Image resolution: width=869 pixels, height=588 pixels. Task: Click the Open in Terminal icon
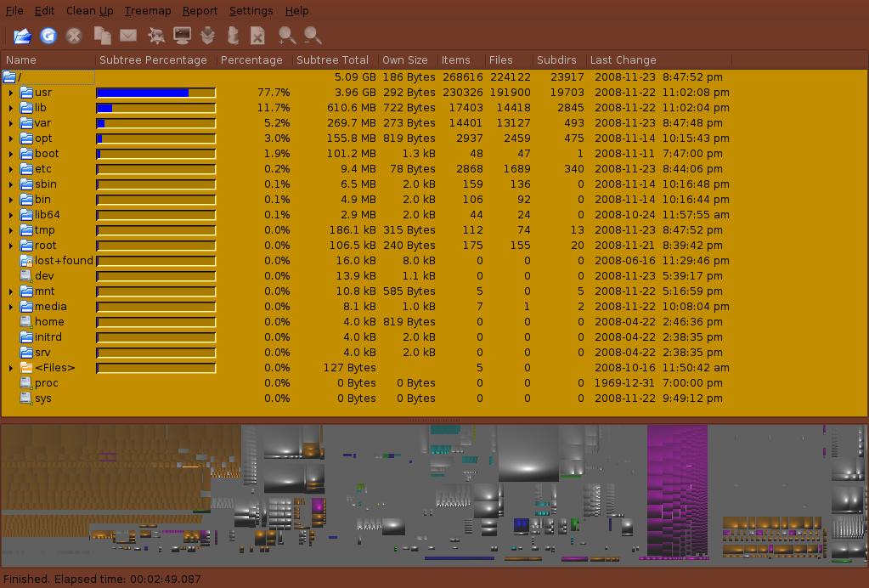click(x=182, y=36)
